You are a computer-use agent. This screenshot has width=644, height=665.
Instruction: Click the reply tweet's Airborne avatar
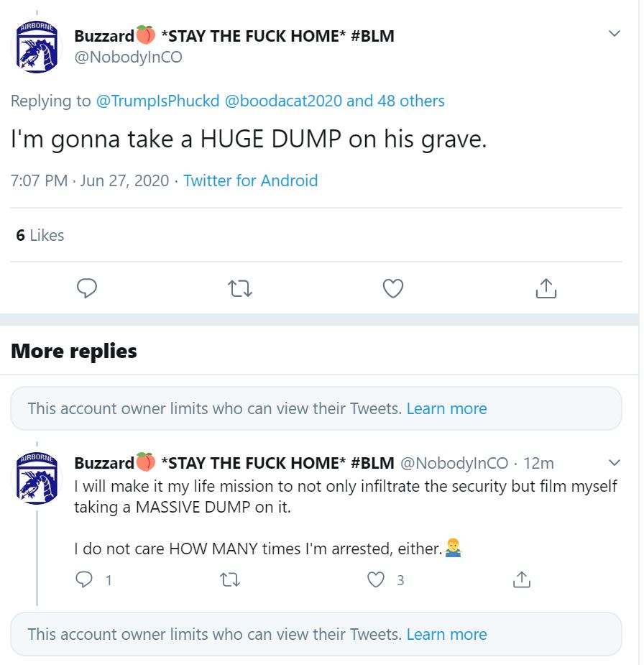(36, 478)
